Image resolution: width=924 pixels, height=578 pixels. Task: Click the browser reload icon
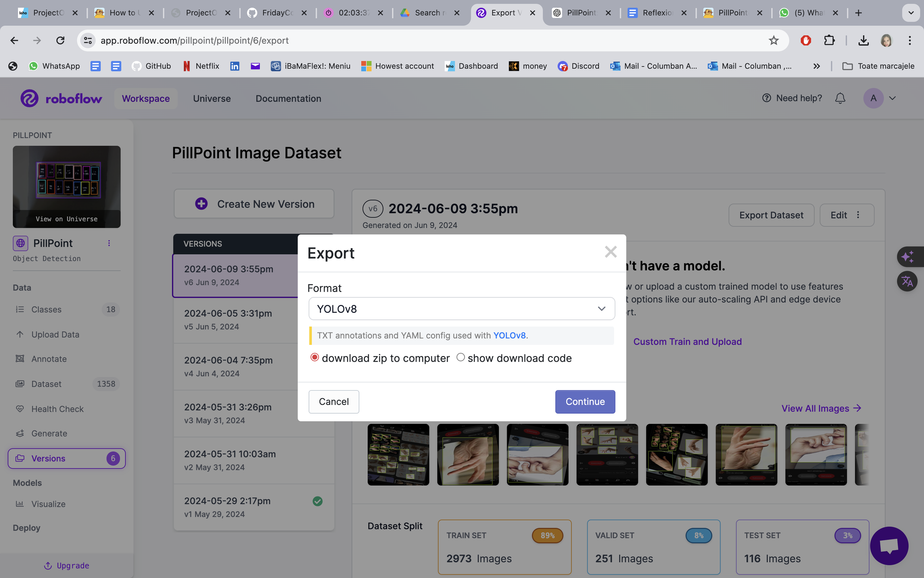[60, 40]
